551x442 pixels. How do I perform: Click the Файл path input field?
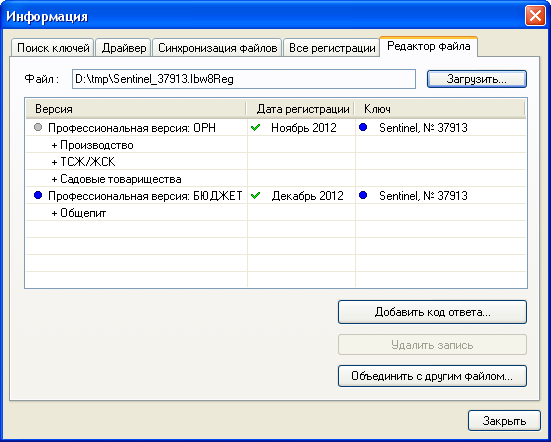click(244, 79)
